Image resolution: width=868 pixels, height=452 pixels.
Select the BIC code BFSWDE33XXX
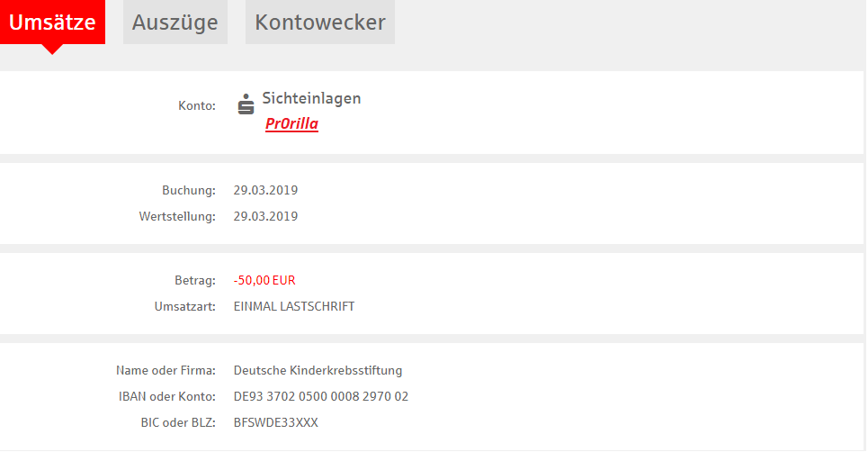point(275,422)
